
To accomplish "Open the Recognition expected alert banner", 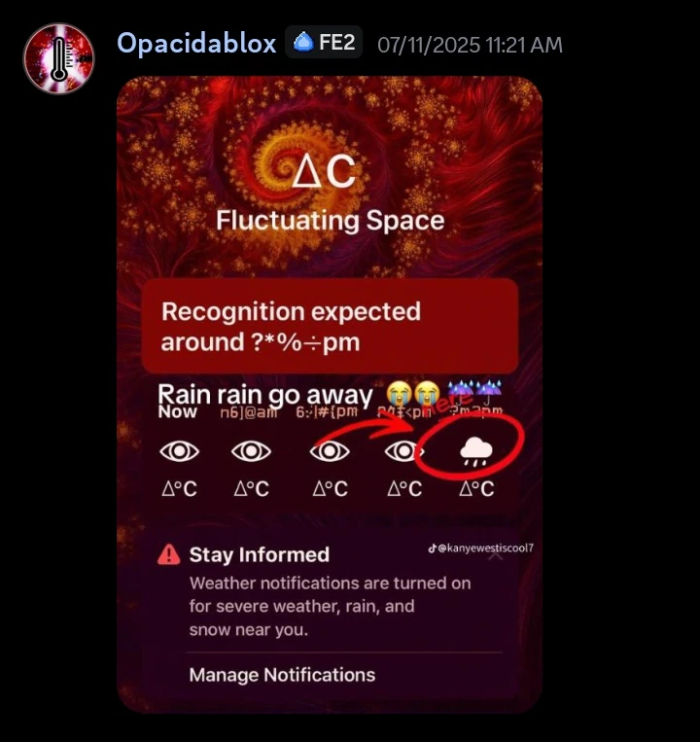I will pos(331,326).
